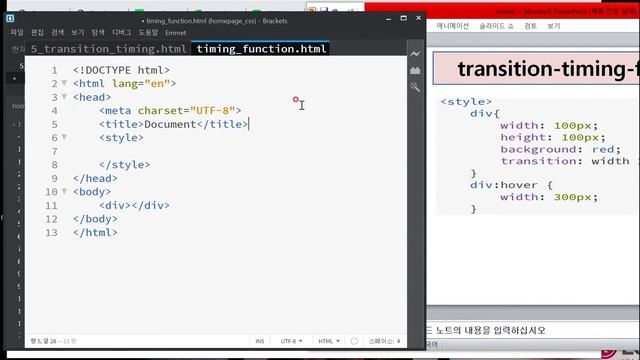Viewport: 640px width, 360px height.
Task: Click the </style> closing tag
Action: click(124, 164)
